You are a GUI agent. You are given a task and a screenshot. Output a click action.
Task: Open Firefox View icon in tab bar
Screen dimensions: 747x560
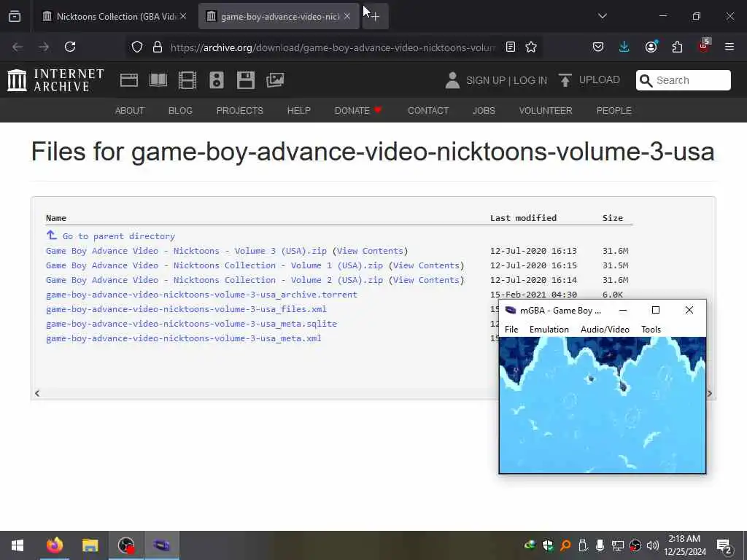(15, 16)
